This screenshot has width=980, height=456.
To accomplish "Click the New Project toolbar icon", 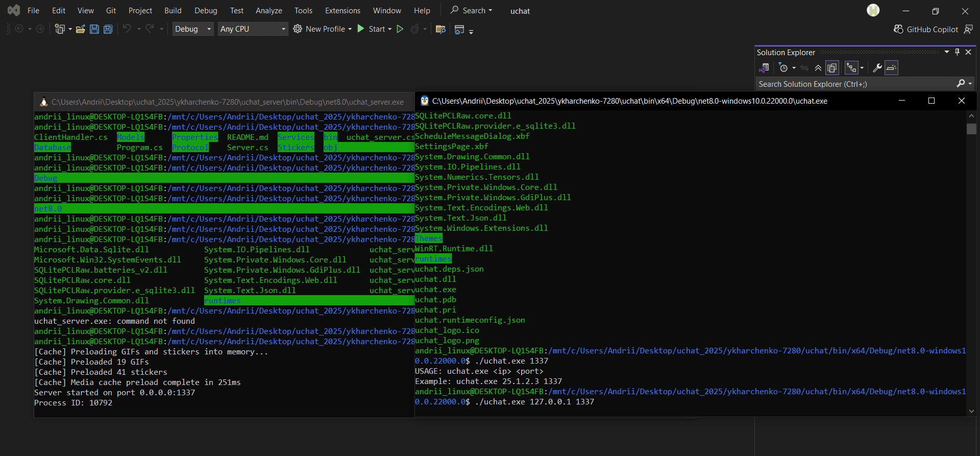I will click(x=60, y=29).
